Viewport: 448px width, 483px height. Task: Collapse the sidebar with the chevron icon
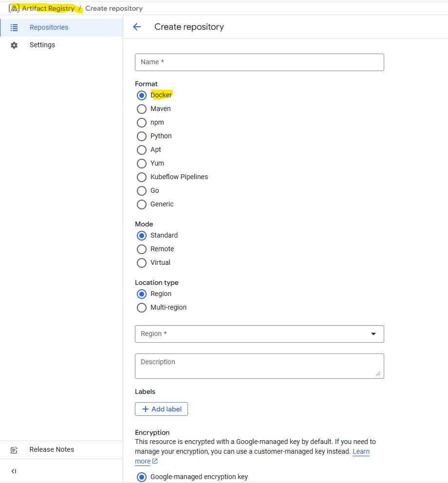pos(14,471)
